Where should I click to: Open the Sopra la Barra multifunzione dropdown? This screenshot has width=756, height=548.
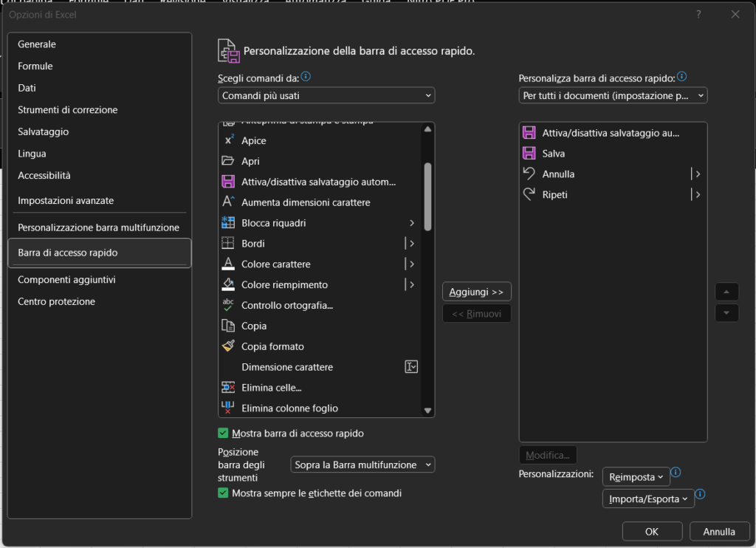point(362,465)
